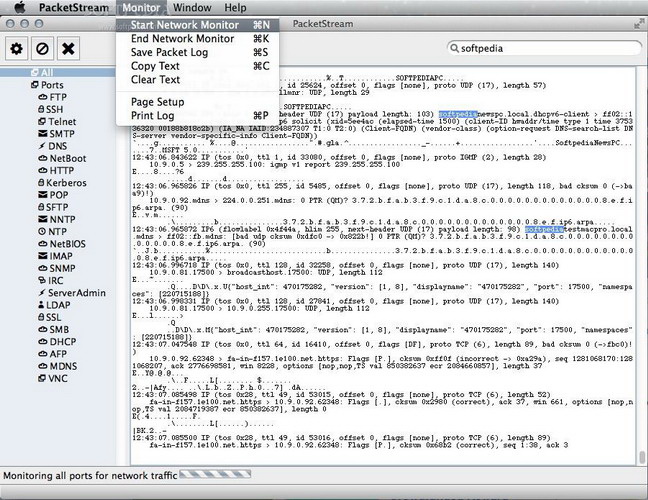Screen dimensions: 648x500
Task: Select the Ports group in sidebar
Action: (x=48, y=85)
